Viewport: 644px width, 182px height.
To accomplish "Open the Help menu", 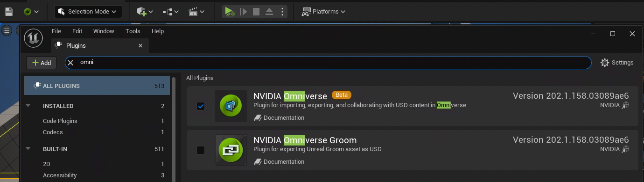I will [158, 31].
